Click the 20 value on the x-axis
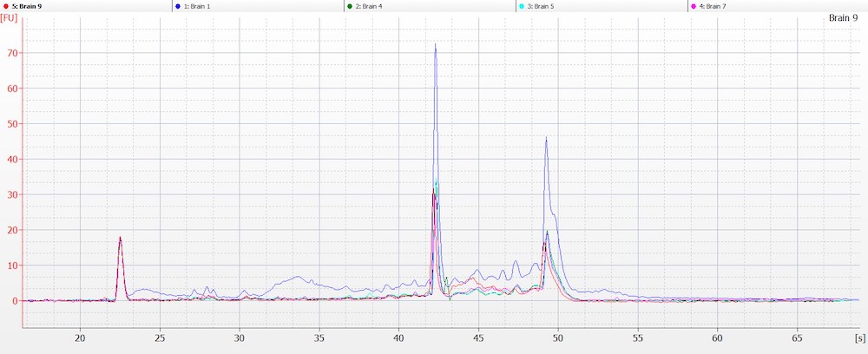Screen dimensions: 868x354 coord(80,337)
